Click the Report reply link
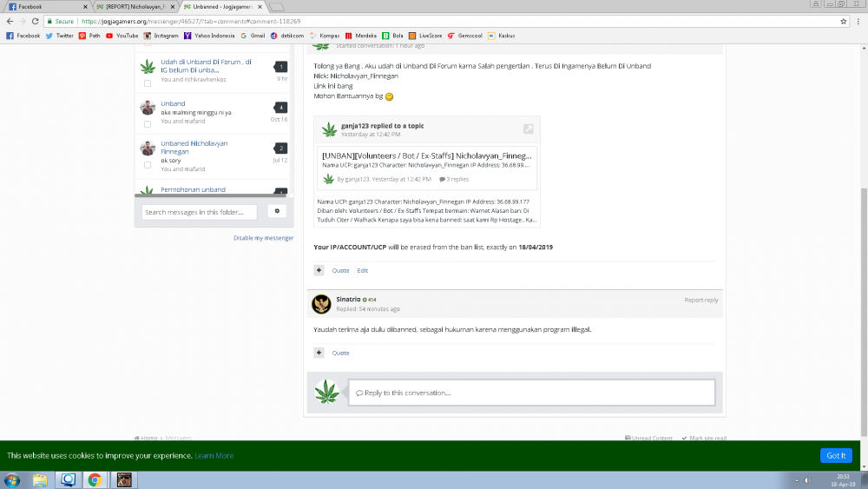868x489 pixels. [x=700, y=300]
